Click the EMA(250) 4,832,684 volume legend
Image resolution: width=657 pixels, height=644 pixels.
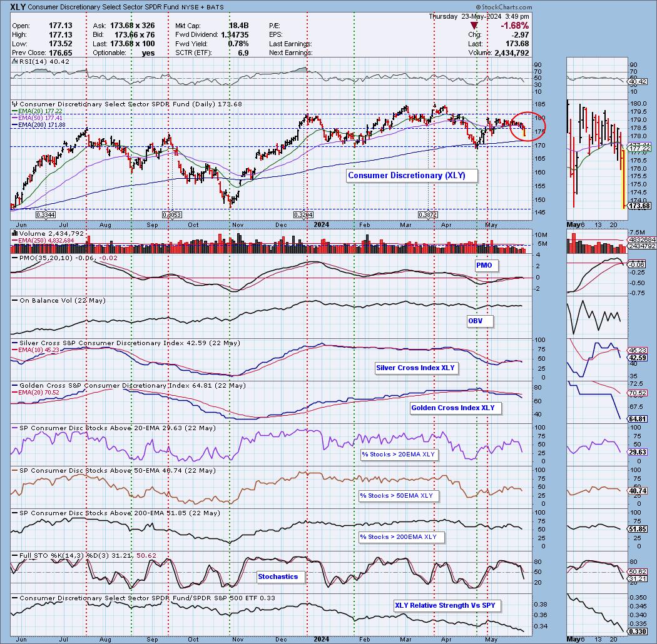click(x=43, y=240)
